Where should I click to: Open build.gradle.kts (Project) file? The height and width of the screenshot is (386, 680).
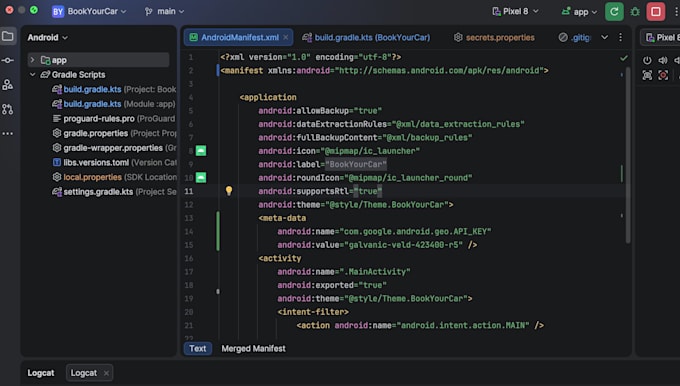click(x=114, y=89)
